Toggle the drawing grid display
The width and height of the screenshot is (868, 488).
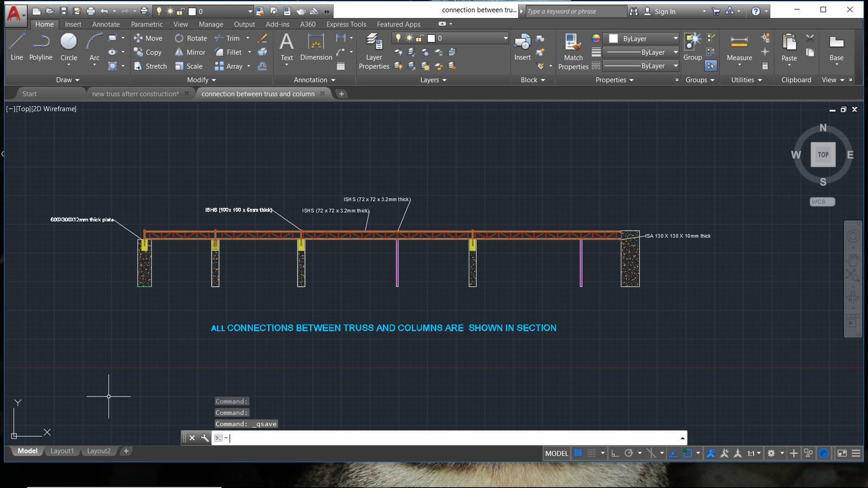578,453
